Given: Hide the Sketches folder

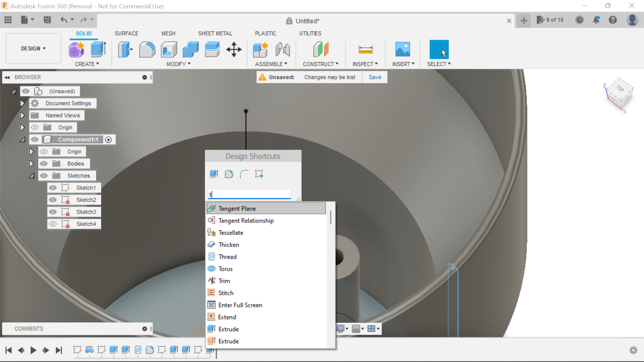Looking at the screenshot, I should tap(44, 176).
